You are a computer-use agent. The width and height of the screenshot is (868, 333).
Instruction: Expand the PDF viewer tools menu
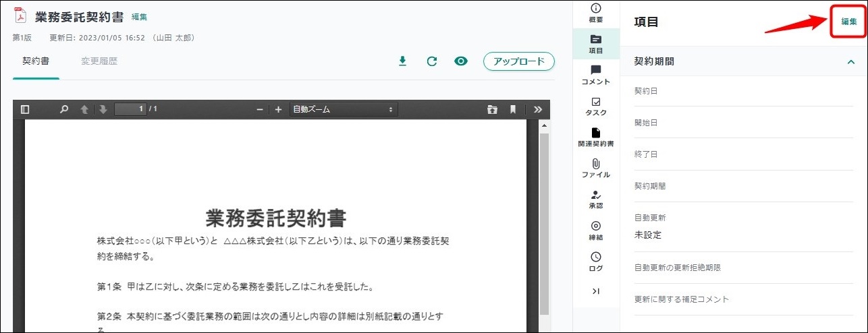pos(538,109)
